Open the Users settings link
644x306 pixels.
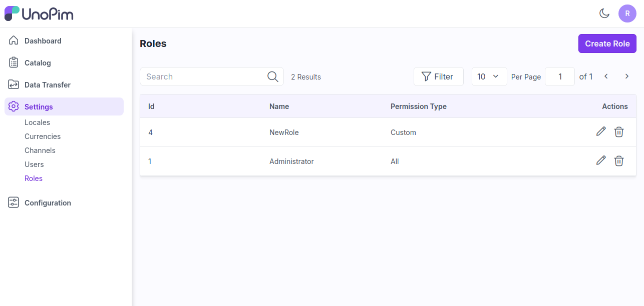point(34,164)
